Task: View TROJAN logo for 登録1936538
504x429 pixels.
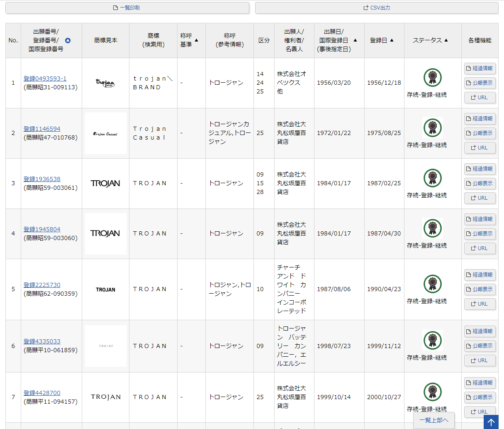Action: 105,183
